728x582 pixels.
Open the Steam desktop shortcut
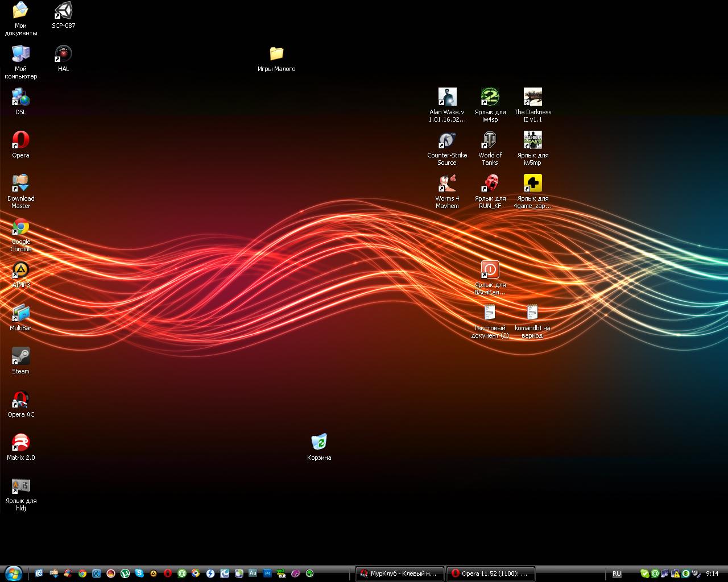(x=20, y=356)
